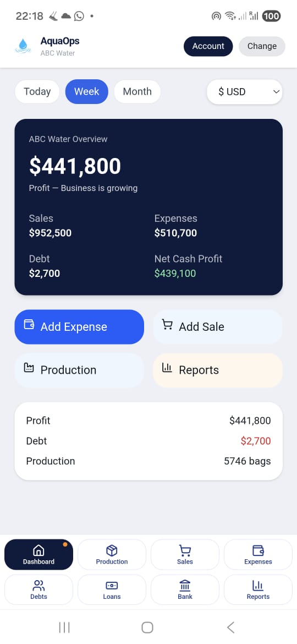Switch to the Loans bottom nav tab
The height and width of the screenshot is (644, 297).
[112, 590]
